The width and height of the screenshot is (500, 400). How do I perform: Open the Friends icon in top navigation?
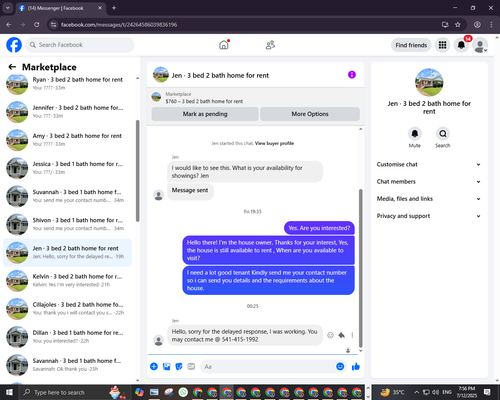270,45
